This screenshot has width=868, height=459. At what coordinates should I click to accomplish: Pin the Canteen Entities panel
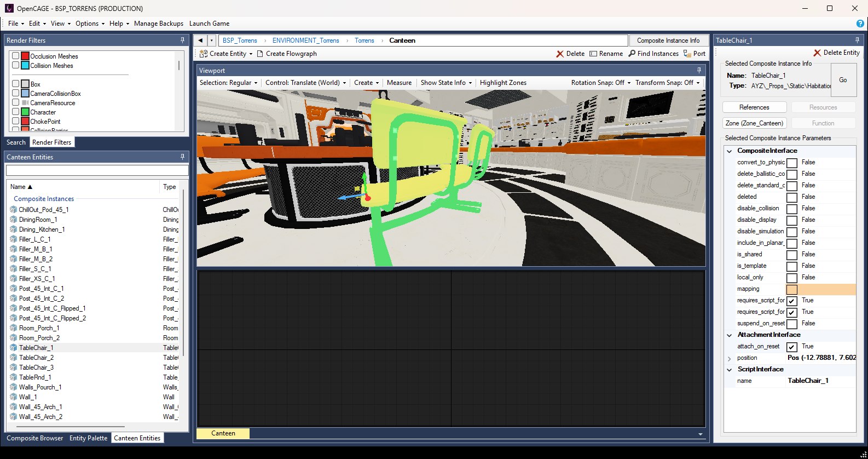(x=182, y=157)
